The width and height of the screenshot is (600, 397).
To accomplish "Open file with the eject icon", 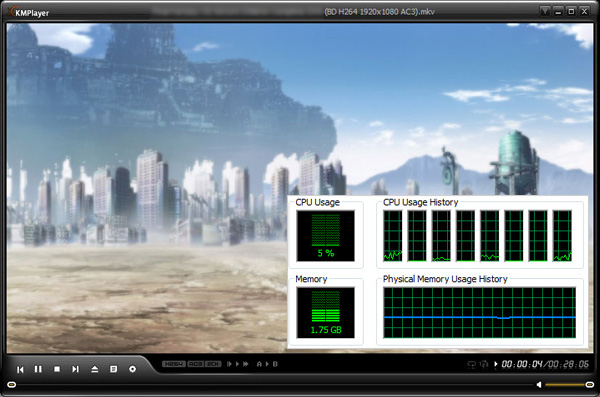I will coord(95,369).
